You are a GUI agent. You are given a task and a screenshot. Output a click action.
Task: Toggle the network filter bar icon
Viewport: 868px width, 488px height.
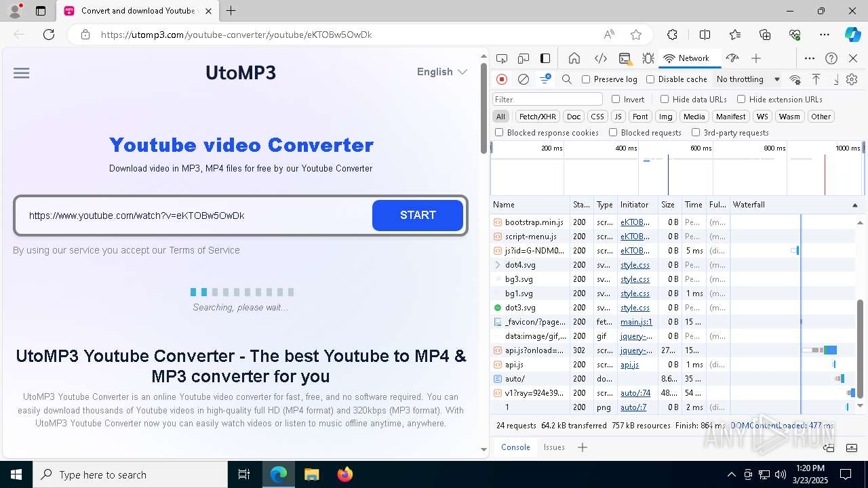click(x=545, y=79)
